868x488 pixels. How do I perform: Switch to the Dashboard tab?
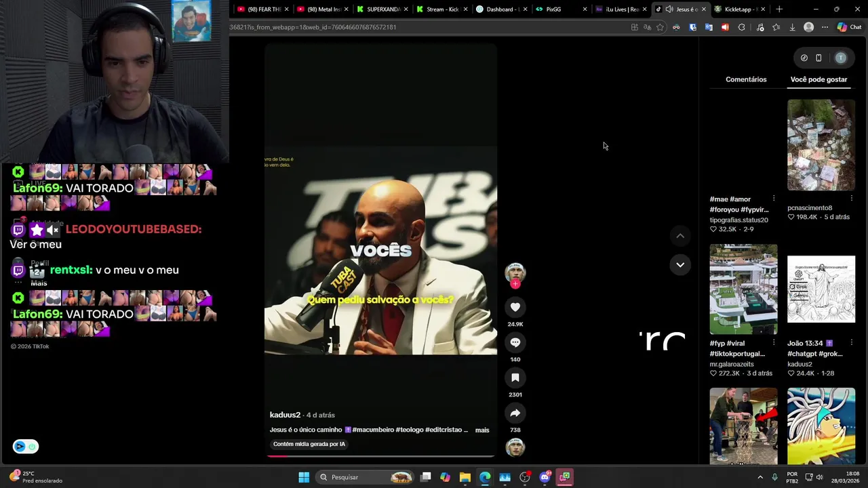(501, 9)
